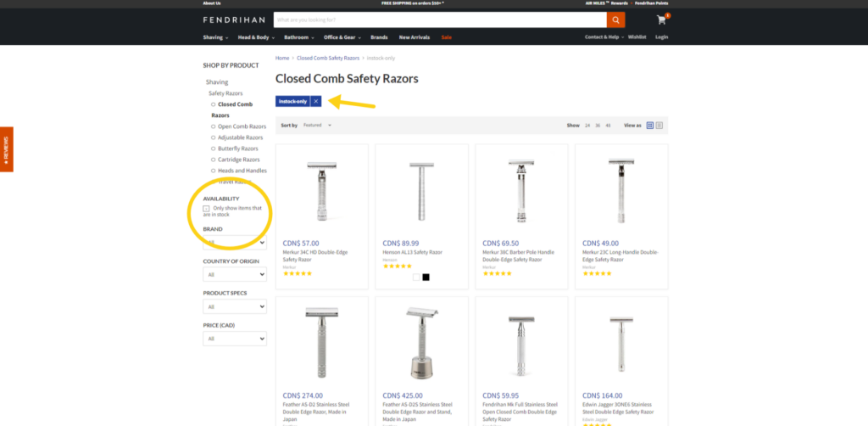Open the New Arrivals menu item
Image resolution: width=868 pixels, height=426 pixels.
414,37
